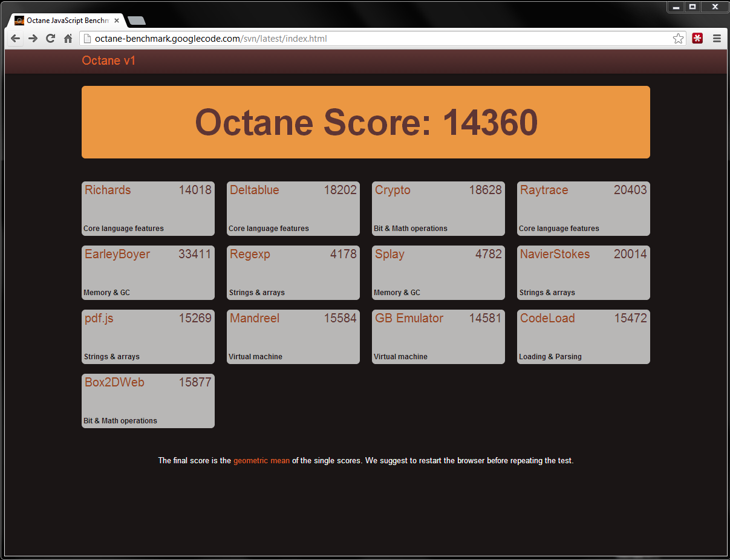The width and height of the screenshot is (730, 560).
Task: Open the NavierStokes benchmark link
Action: point(555,254)
